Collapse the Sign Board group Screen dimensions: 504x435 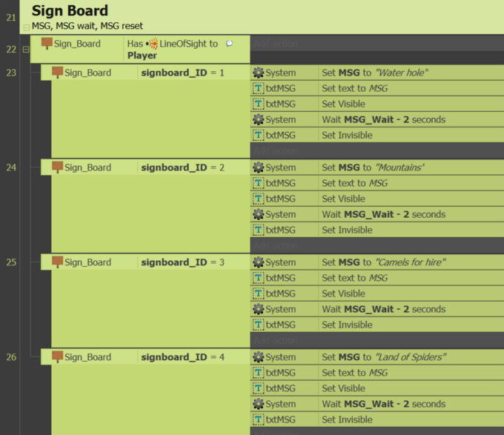click(27, 27)
